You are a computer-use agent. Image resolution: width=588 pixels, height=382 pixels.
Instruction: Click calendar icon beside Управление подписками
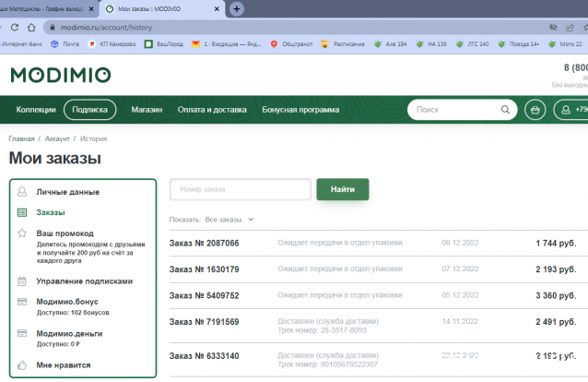22,281
